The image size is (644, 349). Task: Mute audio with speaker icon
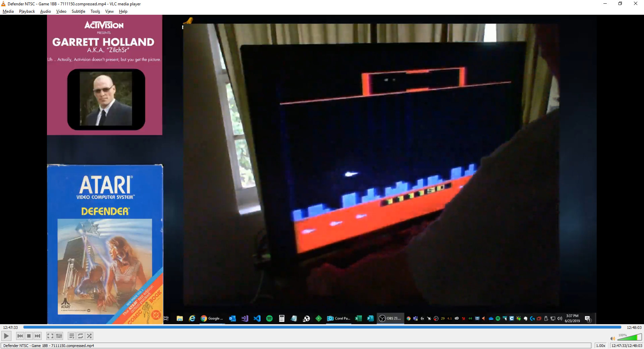tap(612, 338)
